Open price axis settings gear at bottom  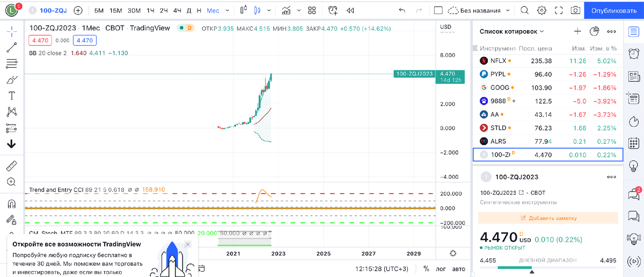click(453, 253)
